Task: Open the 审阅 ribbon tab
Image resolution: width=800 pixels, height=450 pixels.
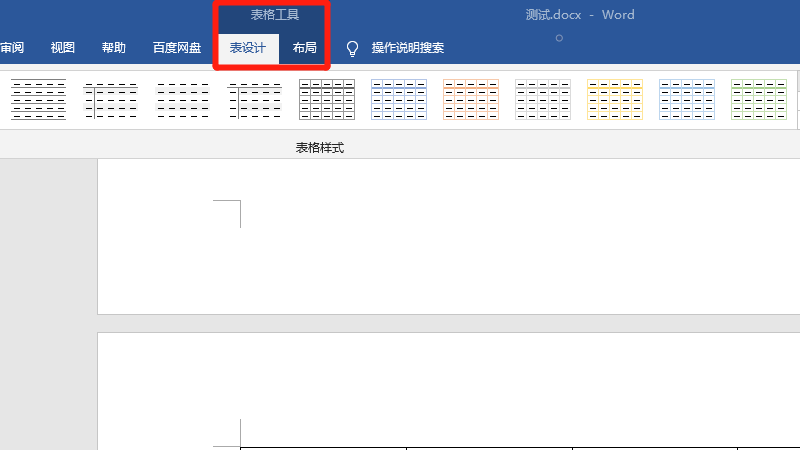Action: [12, 48]
